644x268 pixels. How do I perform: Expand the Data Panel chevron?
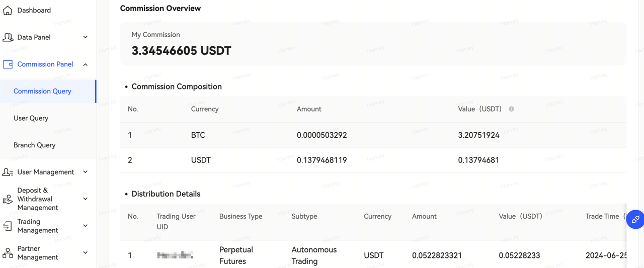pos(85,37)
